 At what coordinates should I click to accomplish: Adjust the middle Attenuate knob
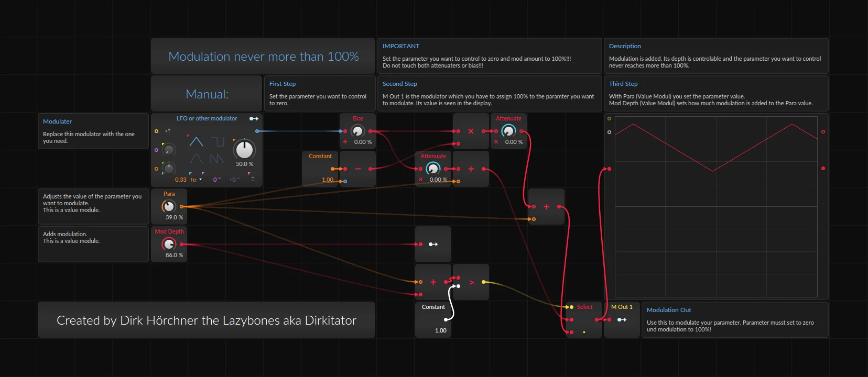(433, 169)
